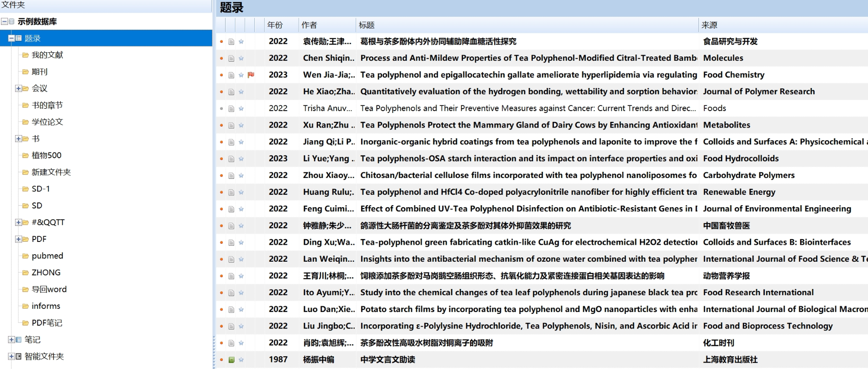Open the SD-1 folder
Image resolution: width=868 pixels, height=369 pixels.
click(x=41, y=189)
